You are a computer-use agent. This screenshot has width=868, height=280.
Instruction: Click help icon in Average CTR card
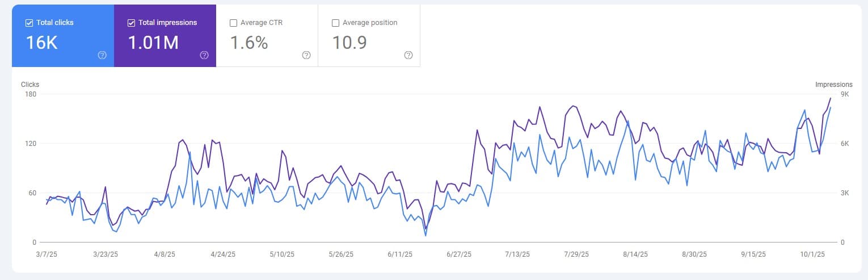click(x=306, y=55)
